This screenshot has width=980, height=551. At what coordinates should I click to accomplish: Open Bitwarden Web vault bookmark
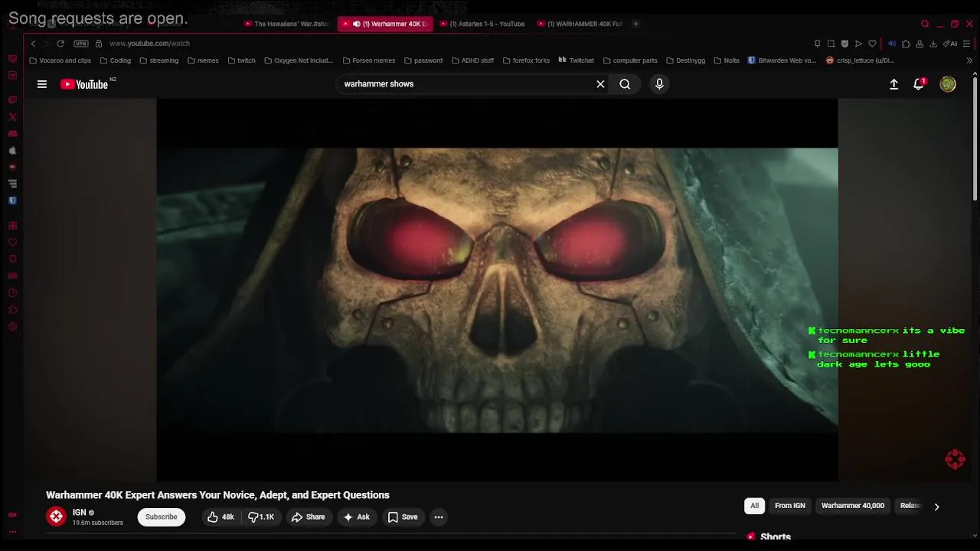tap(782, 60)
